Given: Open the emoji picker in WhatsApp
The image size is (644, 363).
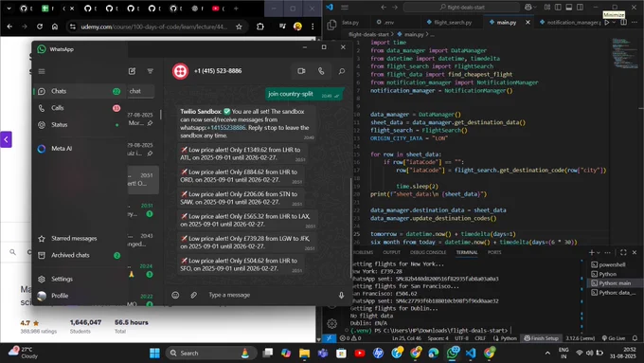Looking at the screenshot, I should click(175, 295).
